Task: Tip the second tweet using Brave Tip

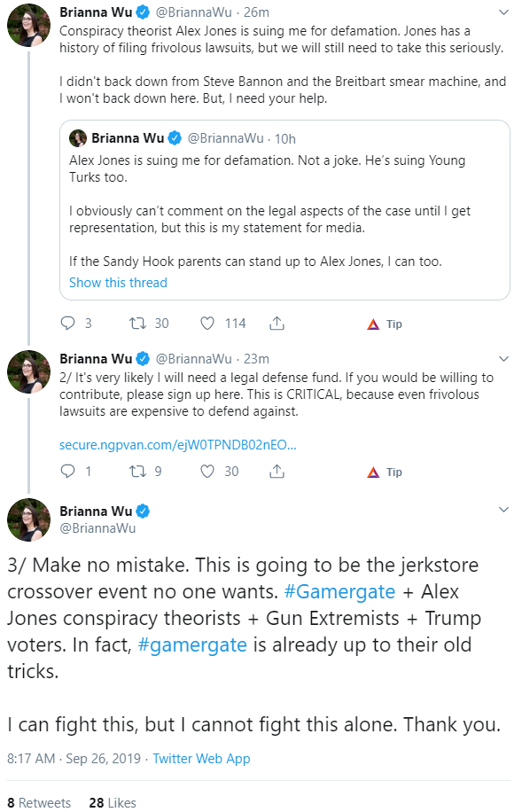Action: (x=385, y=472)
